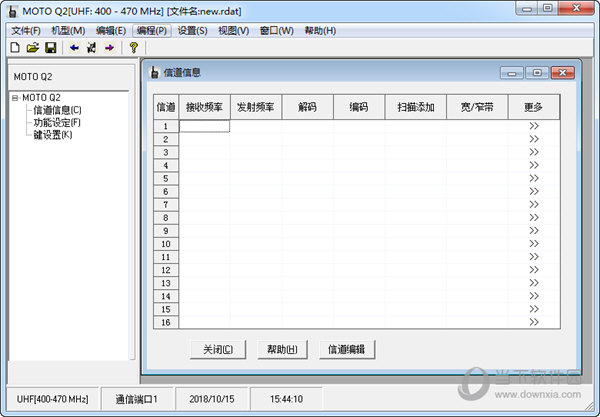600x417 pixels.
Task: Select 键设置(K) in the tree
Action: tap(53, 135)
